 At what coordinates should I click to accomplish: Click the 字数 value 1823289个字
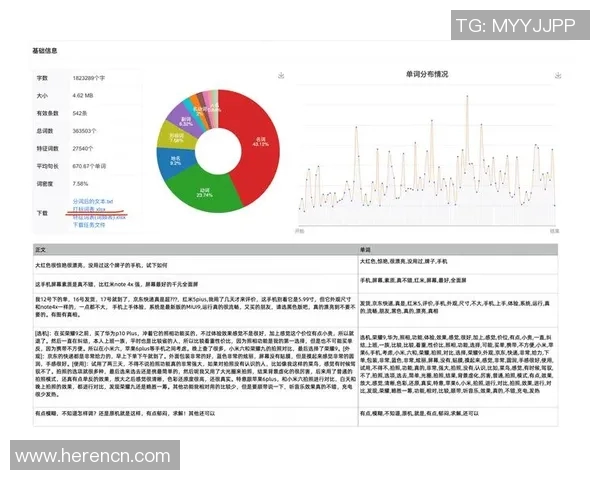point(89,77)
